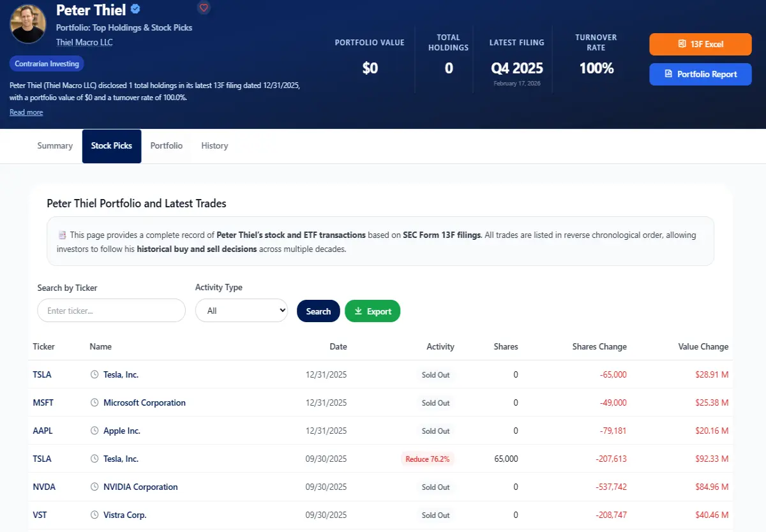Screen dimensions: 766x532
Task: Click the Date column header
Action: pos(338,346)
